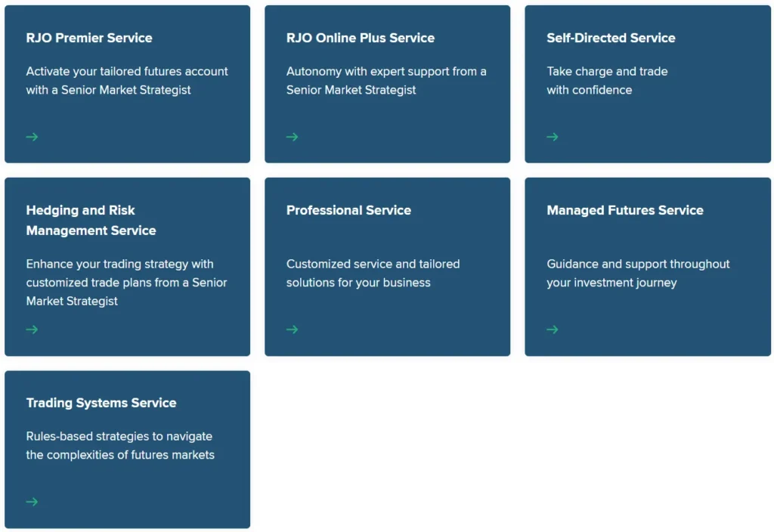The image size is (774, 532).
Task: Click the Managed Futures Service arrow icon
Action: tap(553, 329)
